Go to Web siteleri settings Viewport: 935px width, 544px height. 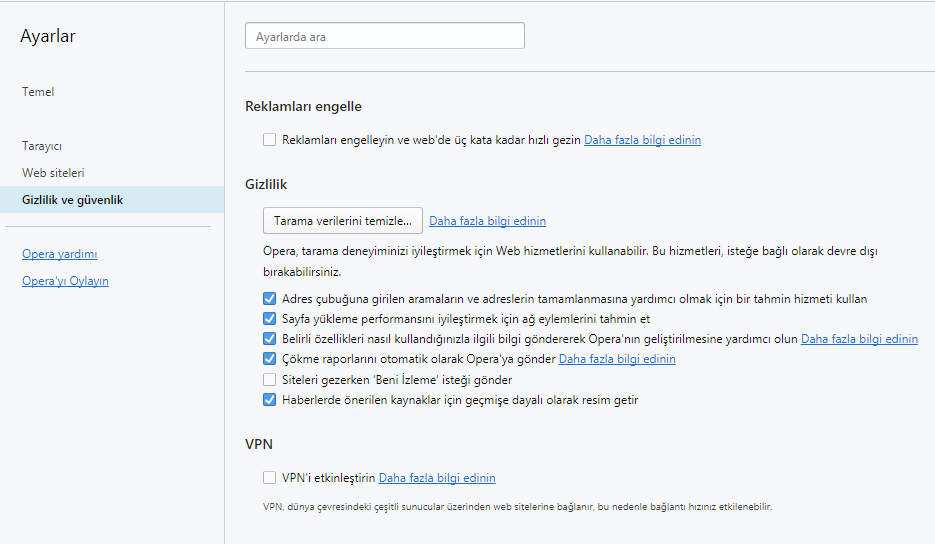click(x=53, y=173)
